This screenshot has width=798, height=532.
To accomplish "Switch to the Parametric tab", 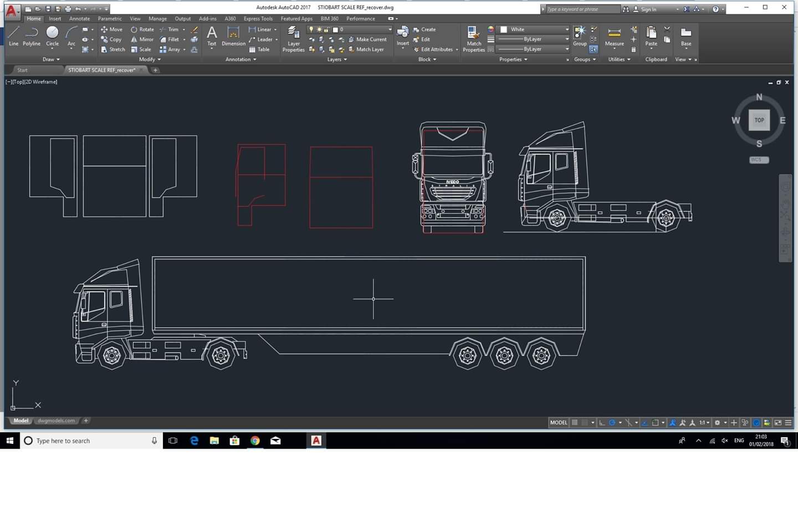I will click(110, 18).
